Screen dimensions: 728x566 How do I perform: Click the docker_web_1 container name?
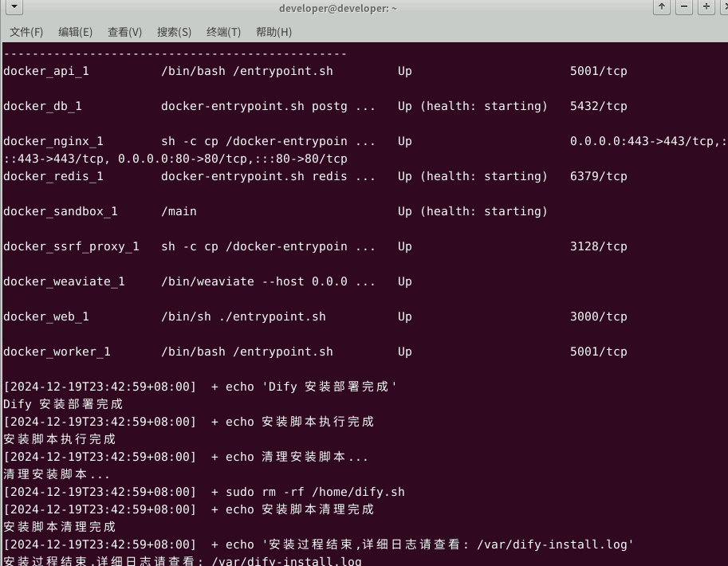(46, 316)
